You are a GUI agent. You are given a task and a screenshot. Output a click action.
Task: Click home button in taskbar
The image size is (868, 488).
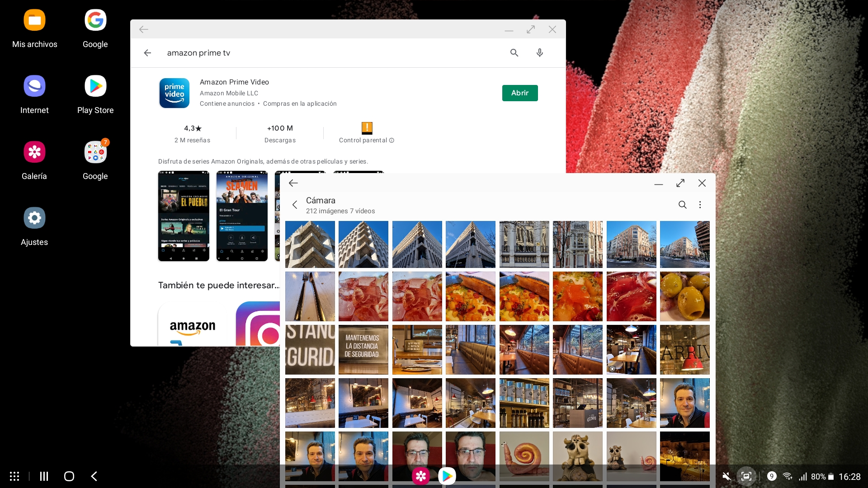click(69, 476)
